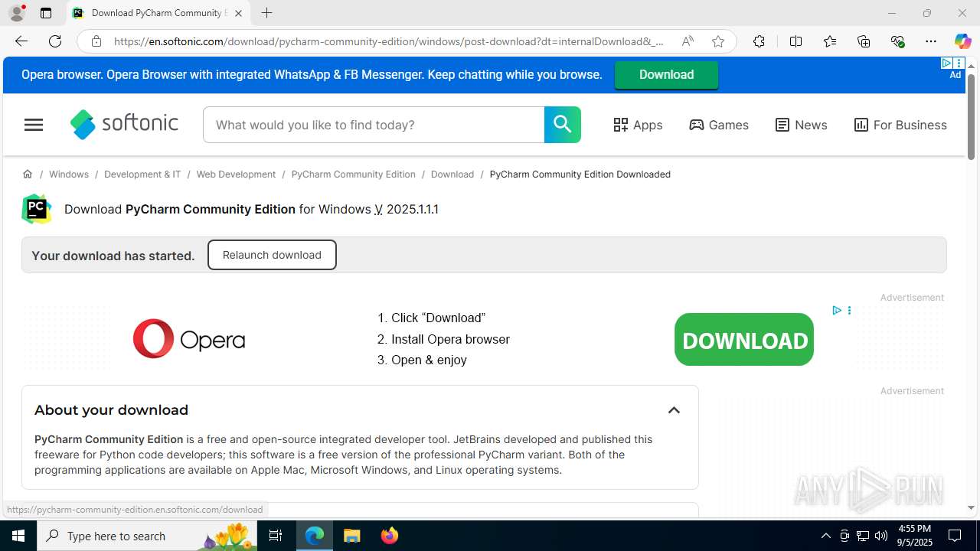Screen dimensions: 980x551
Task: Open the Download breadcrumb link
Action: tap(452, 174)
